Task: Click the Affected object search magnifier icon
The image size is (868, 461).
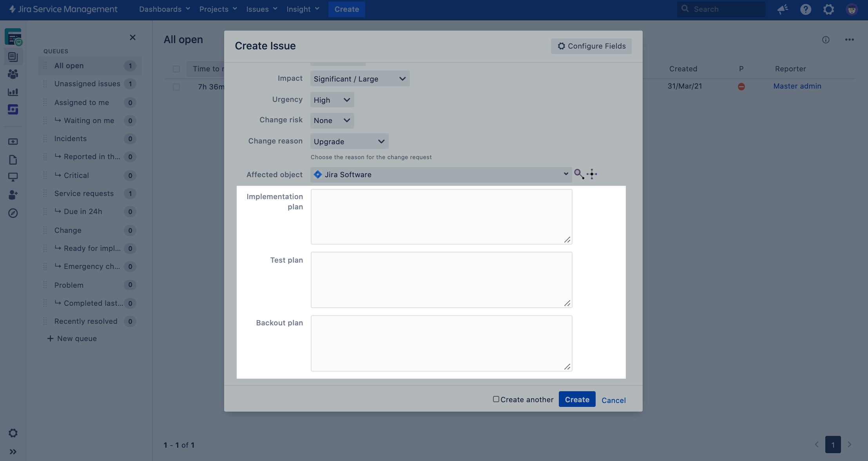Action: point(579,174)
